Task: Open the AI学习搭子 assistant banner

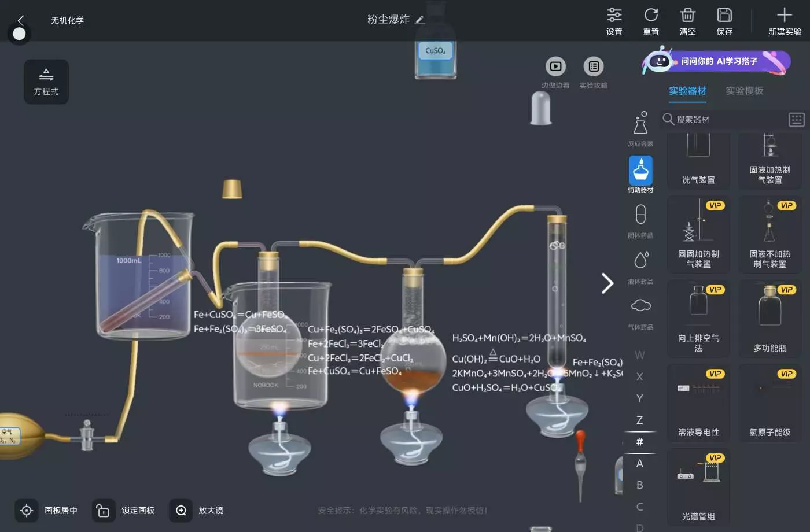Action: click(x=716, y=62)
